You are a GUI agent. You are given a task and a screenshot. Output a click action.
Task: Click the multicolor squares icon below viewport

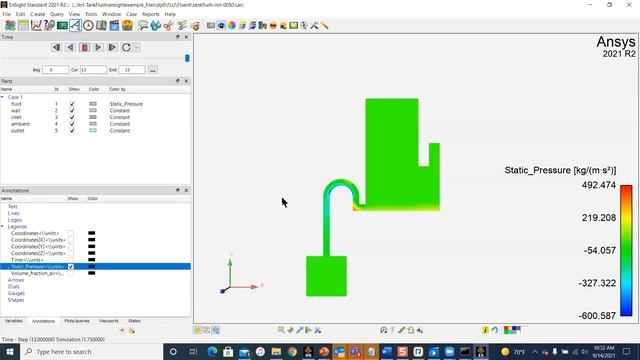[x=512, y=330]
